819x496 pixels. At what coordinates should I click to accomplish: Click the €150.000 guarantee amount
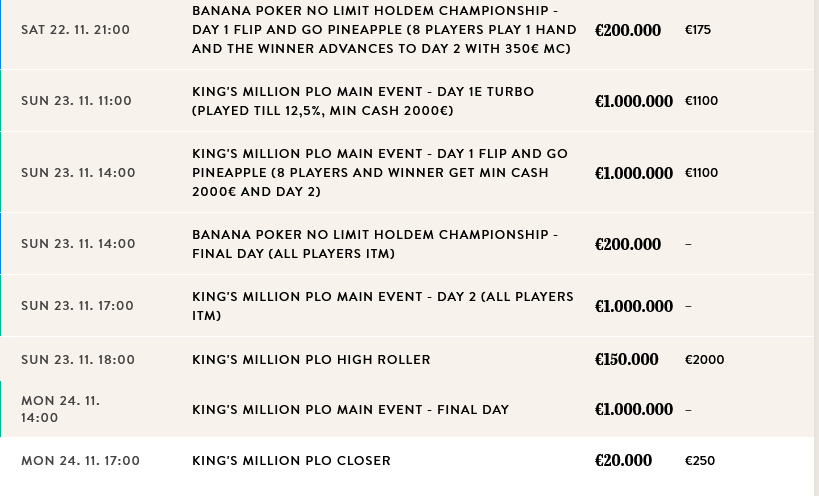coord(626,360)
